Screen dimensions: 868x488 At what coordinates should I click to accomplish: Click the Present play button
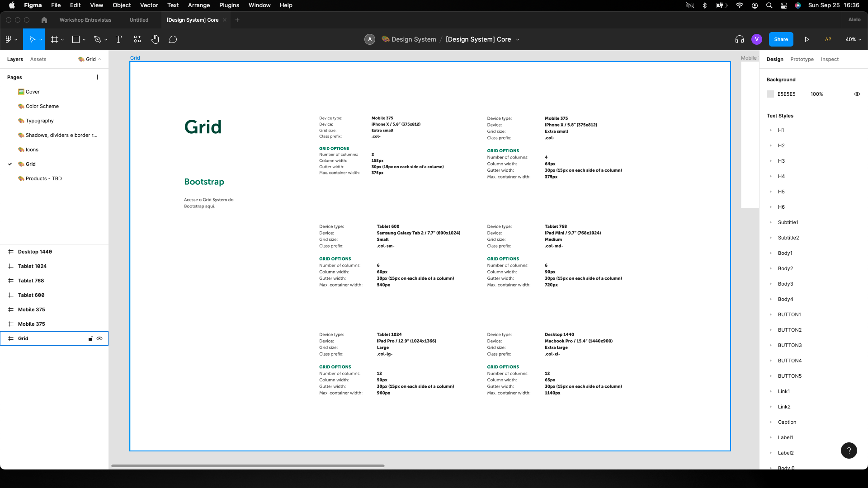[807, 39]
